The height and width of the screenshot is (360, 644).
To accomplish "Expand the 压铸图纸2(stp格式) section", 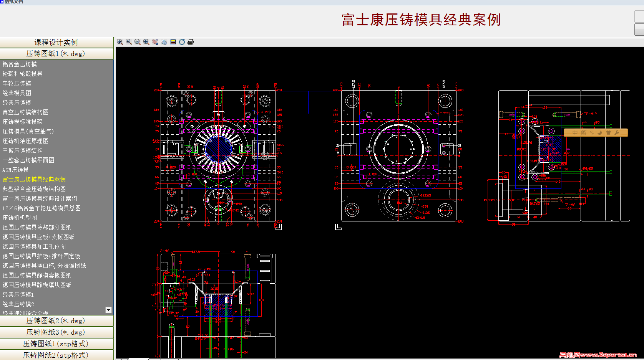I will [56, 355].
